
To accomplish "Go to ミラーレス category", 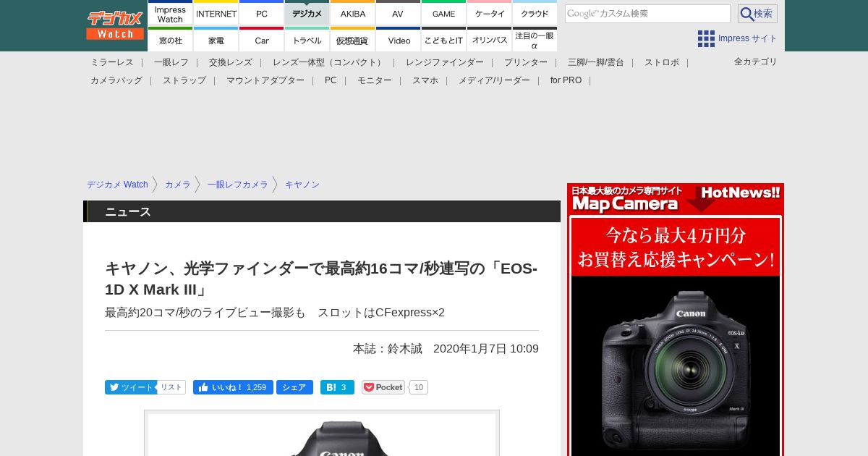I will click(x=112, y=62).
